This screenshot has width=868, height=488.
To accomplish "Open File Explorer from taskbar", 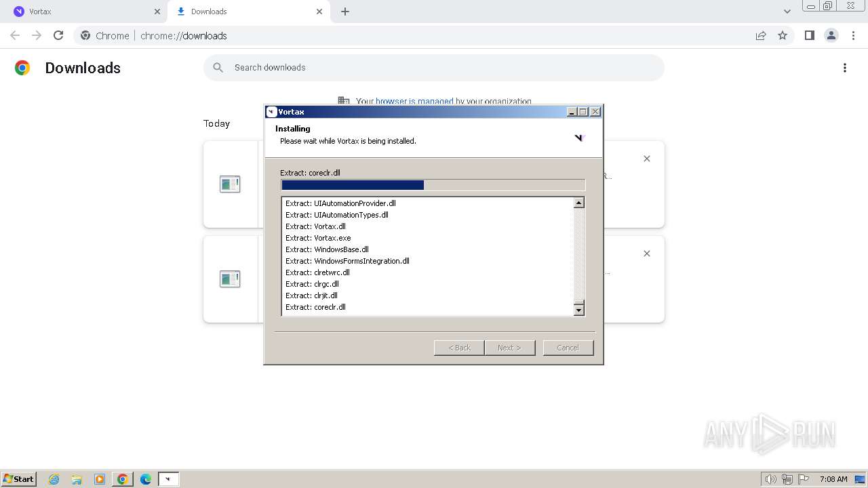I will point(77,479).
